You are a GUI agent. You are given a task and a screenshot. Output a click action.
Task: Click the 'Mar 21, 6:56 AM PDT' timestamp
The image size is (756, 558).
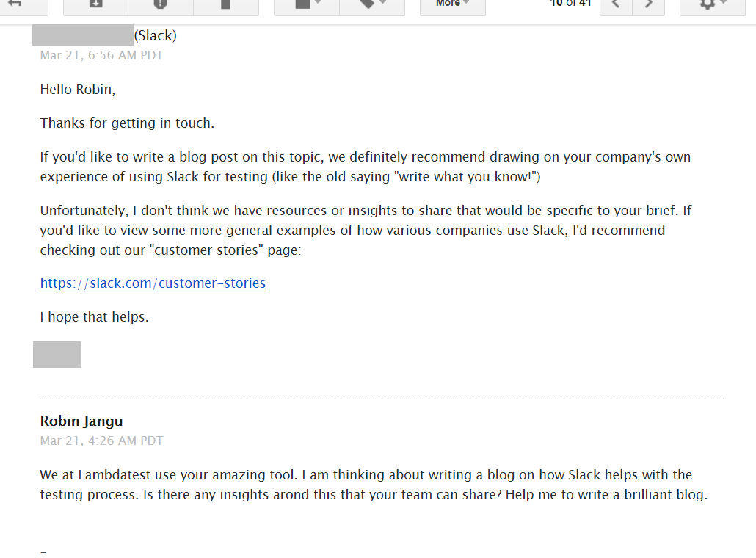pyautogui.click(x=102, y=56)
